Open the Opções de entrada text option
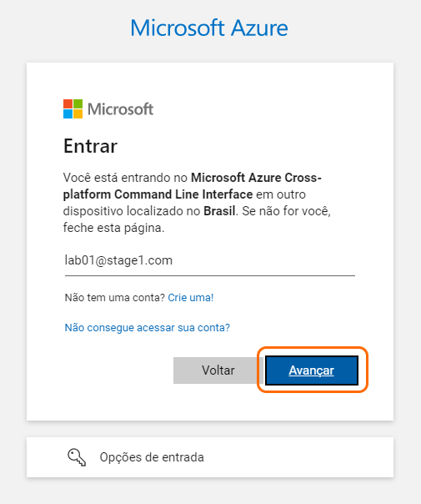Screen dimensions: 421x504 pyautogui.click(x=152, y=457)
